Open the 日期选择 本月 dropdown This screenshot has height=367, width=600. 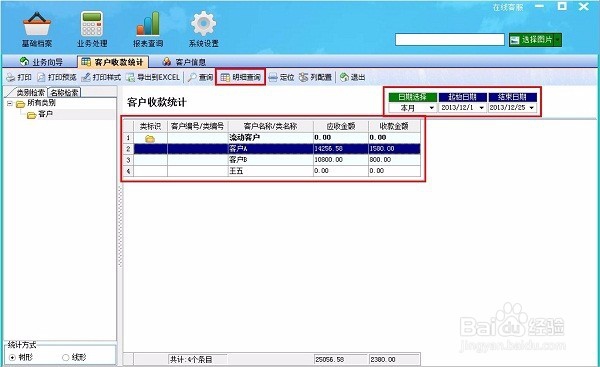pyautogui.click(x=431, y=108)
